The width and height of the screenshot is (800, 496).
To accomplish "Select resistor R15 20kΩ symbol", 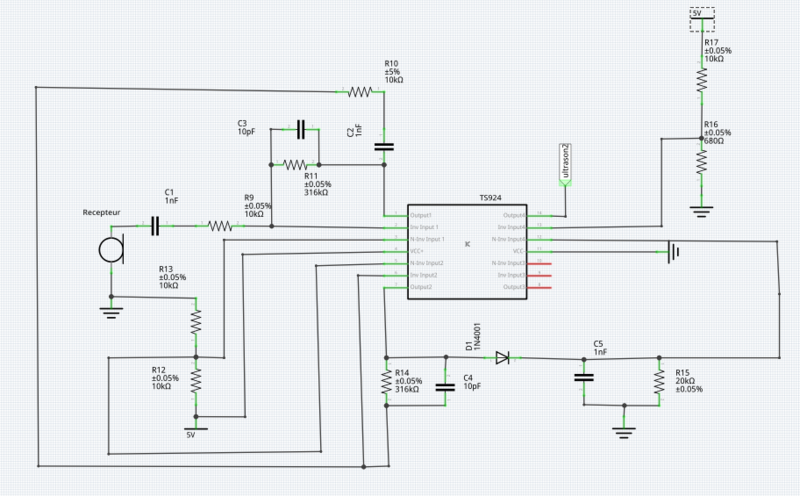I will tap(659, 380).
